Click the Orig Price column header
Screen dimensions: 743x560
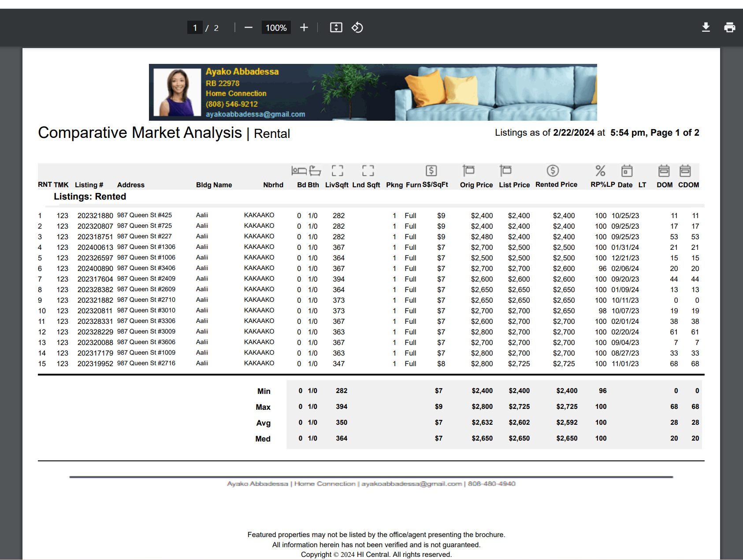point(476,185)
